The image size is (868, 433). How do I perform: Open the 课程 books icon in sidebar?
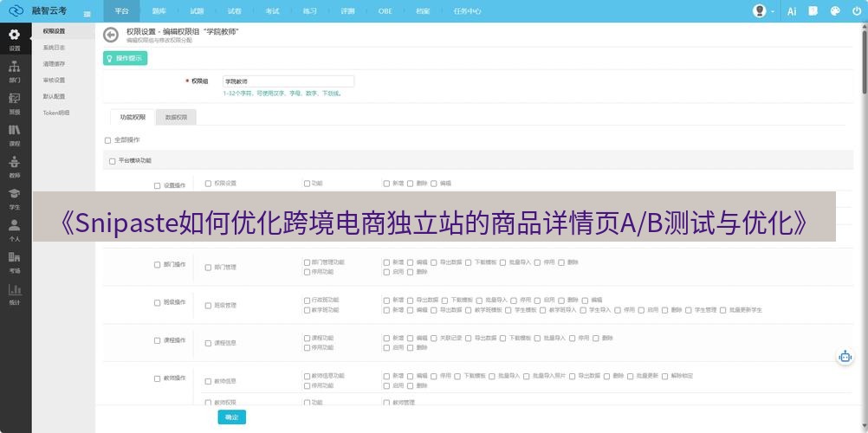click(x=15, y=134)
